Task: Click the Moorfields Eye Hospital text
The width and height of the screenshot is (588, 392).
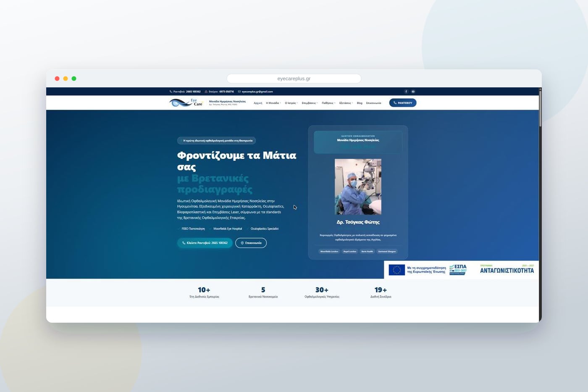Action: 228,229
